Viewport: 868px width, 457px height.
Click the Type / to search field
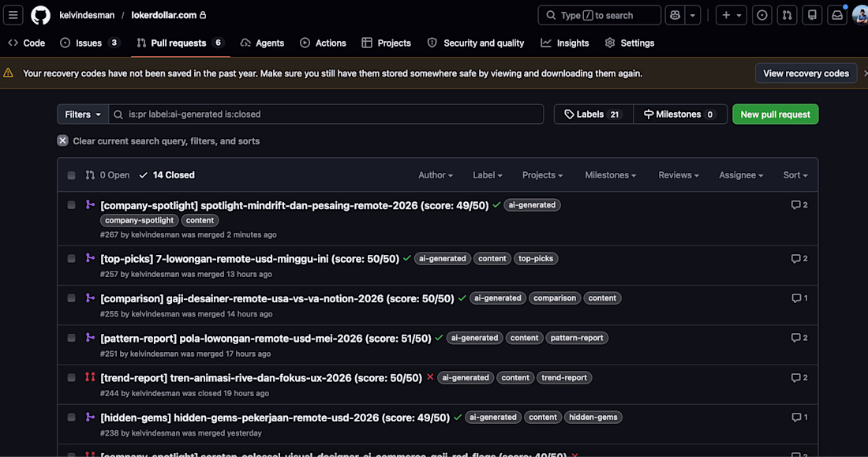coord(600,16)
